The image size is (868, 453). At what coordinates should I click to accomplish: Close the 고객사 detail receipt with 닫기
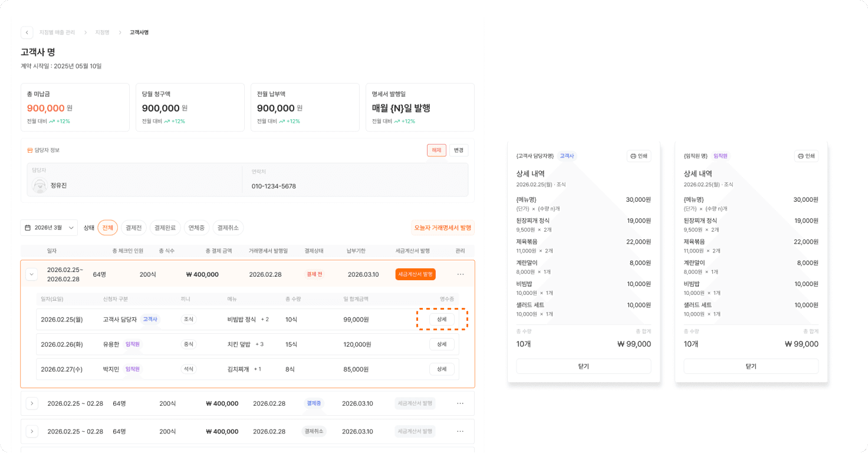[584, 366]
